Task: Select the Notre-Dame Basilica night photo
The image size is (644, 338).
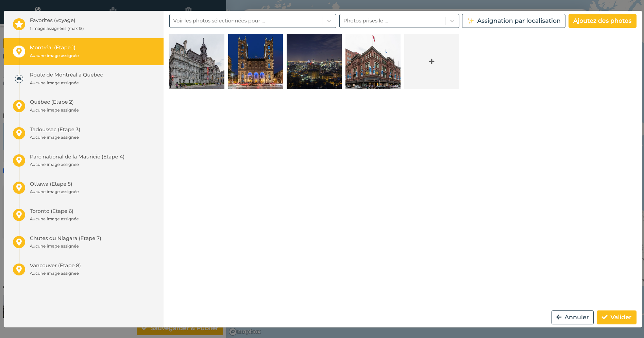Action: tap(255, 61)
